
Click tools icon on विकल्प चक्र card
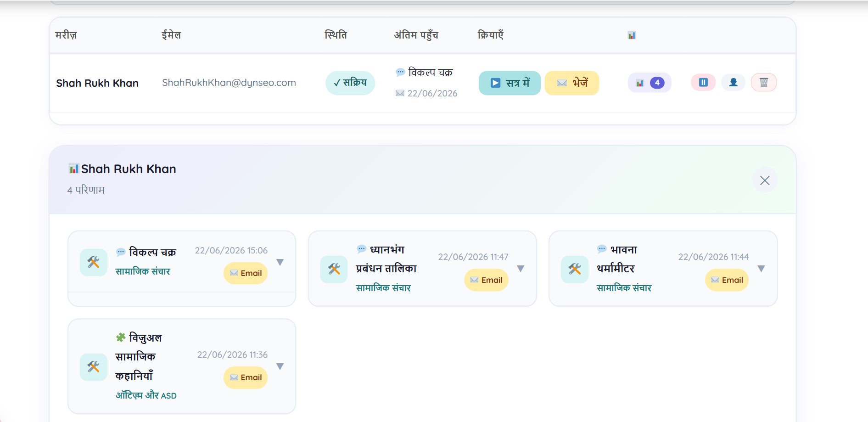coord(94,262)
